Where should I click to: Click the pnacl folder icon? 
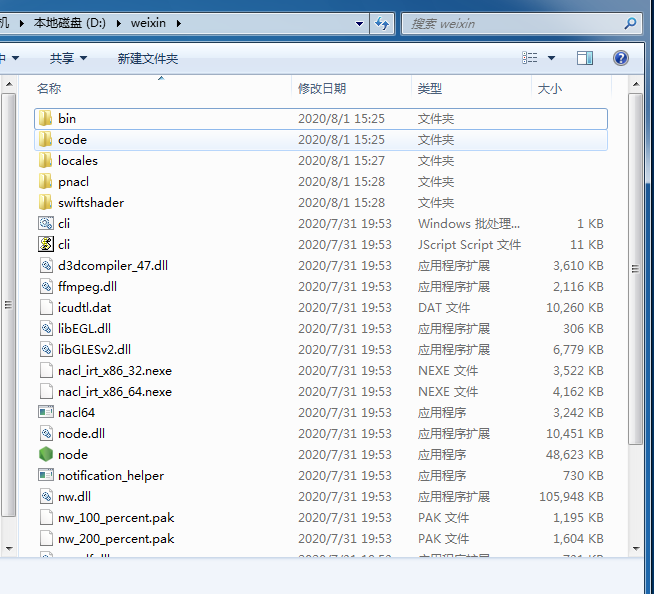(x=45, y=181)
